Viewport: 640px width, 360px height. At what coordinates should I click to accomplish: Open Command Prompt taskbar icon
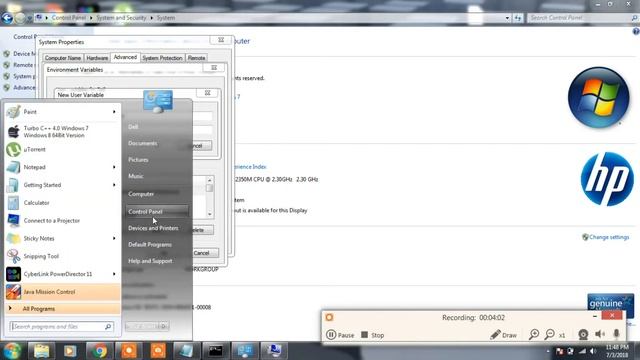point(216,351)
